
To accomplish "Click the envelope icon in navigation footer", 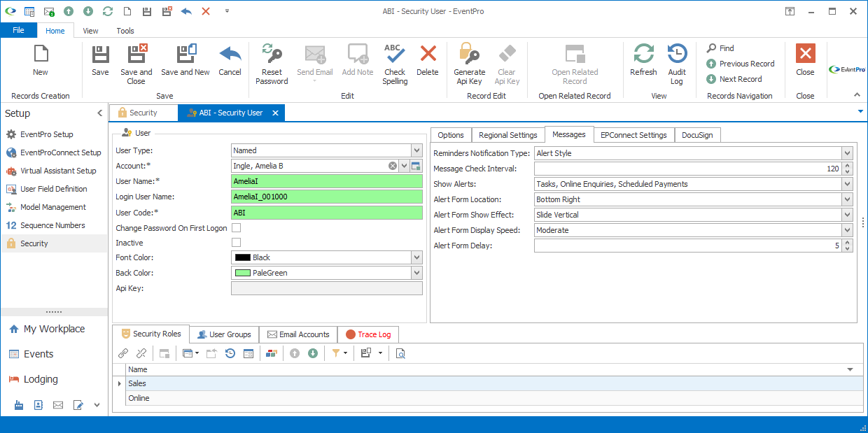I will [x=58, y=405].
